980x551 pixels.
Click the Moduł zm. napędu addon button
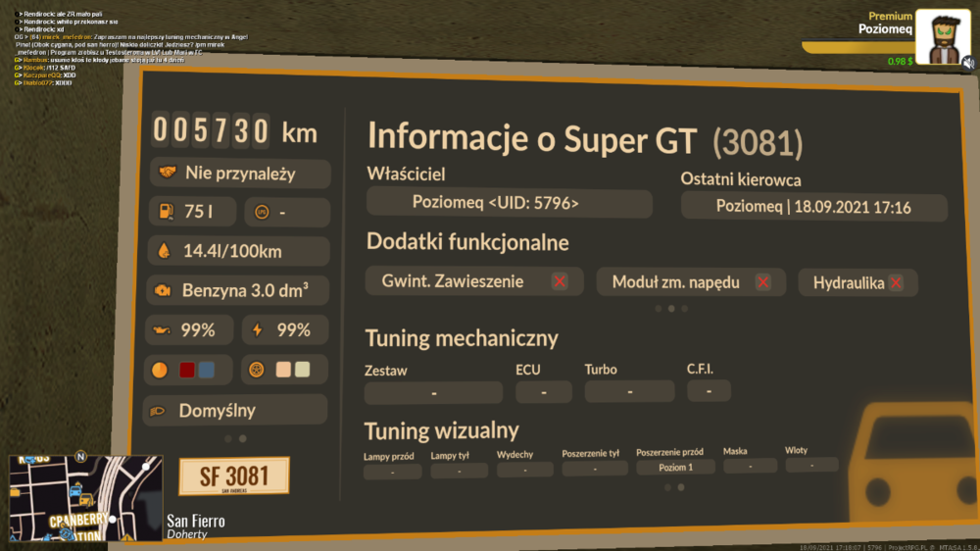click(691, 282)
